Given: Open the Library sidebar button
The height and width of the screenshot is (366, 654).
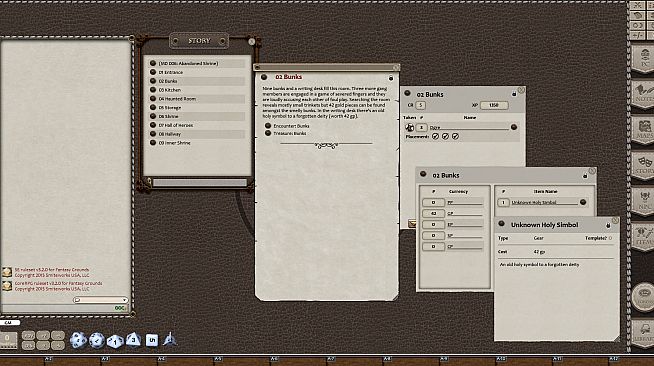Looking at the screenshot, I should 644,333.
